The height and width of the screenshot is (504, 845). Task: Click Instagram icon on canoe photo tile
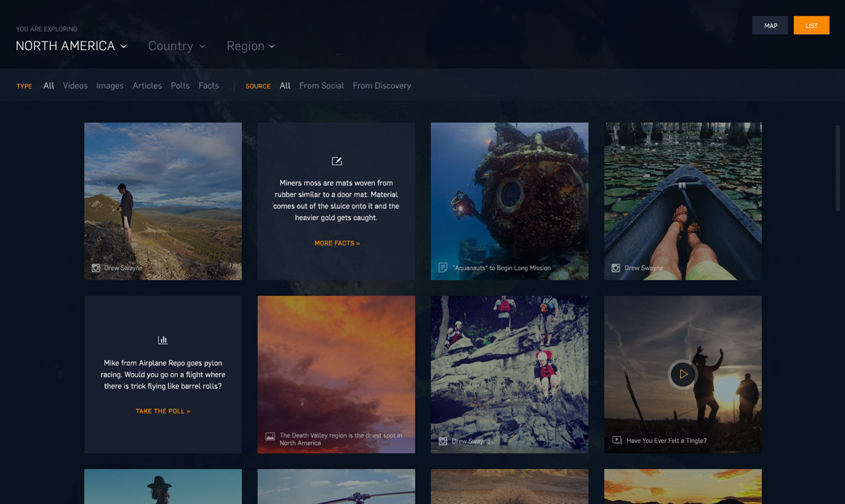pyautogui.click(x=615, y=268)
